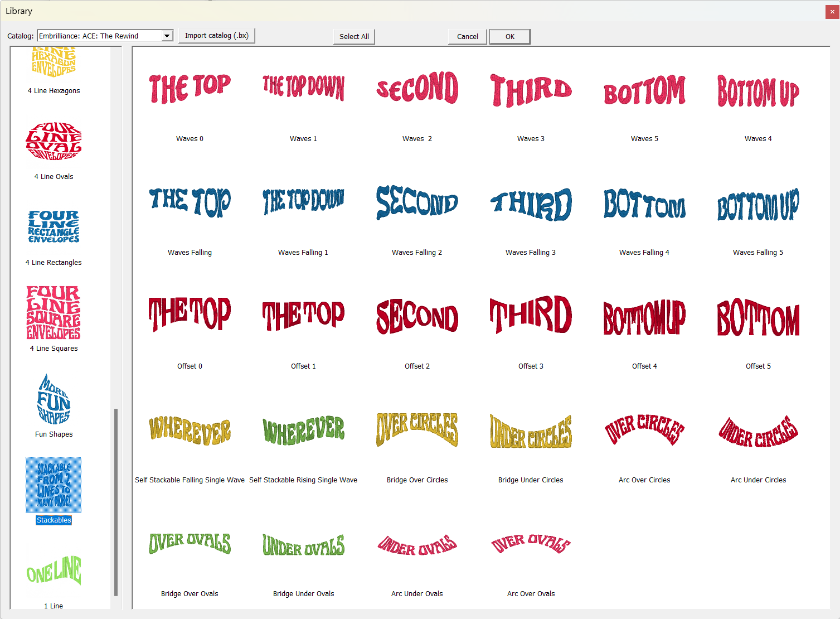The width and height of the screenshot is (840, 619).
Task: Click the category list vertical scrollbar
Action: (x=116, y=502)
